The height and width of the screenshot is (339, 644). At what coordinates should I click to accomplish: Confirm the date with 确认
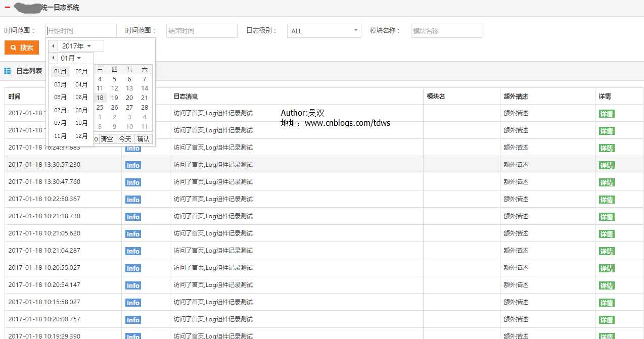tap(144, 139)
